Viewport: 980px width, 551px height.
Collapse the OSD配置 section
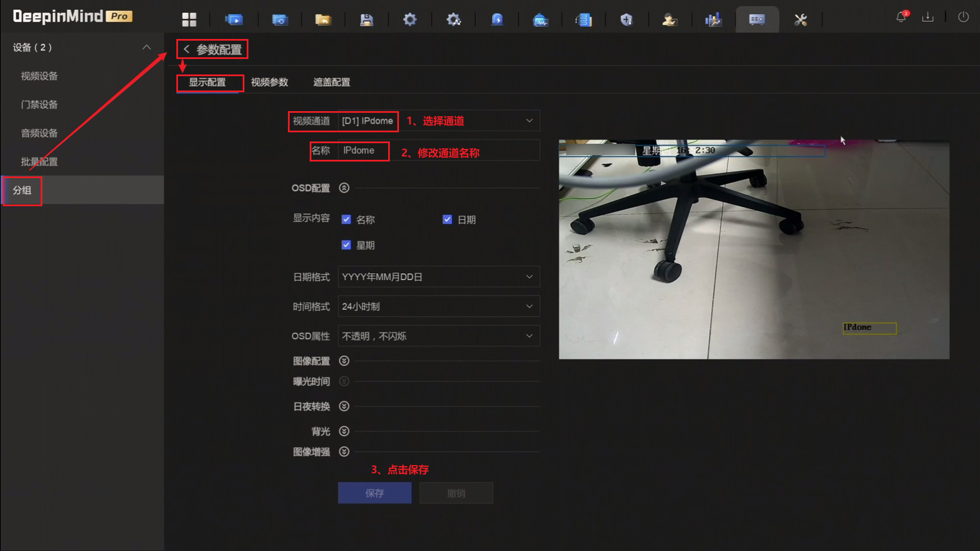344,188
